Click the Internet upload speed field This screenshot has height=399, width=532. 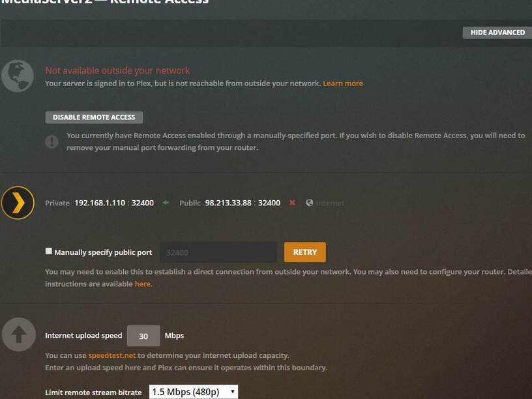(143, 336)
